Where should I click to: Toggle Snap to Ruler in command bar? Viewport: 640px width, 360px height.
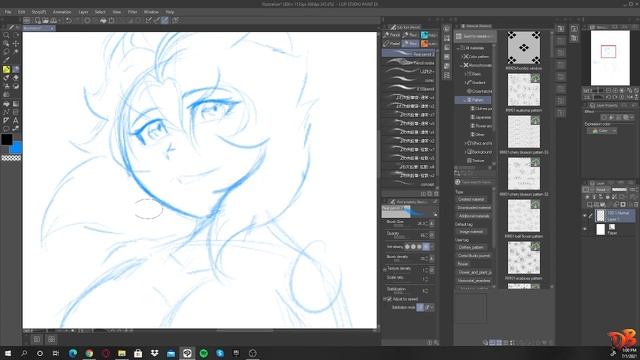point(149,20)
